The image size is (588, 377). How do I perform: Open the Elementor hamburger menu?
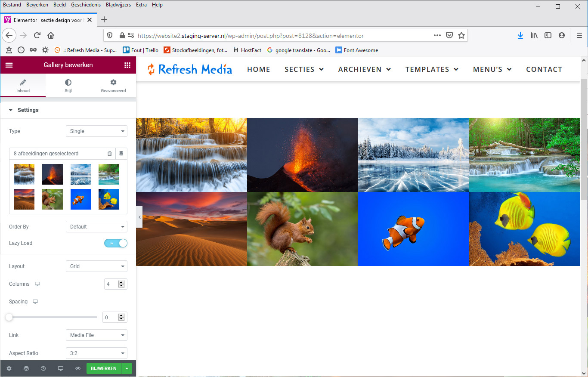pos(9,65)
